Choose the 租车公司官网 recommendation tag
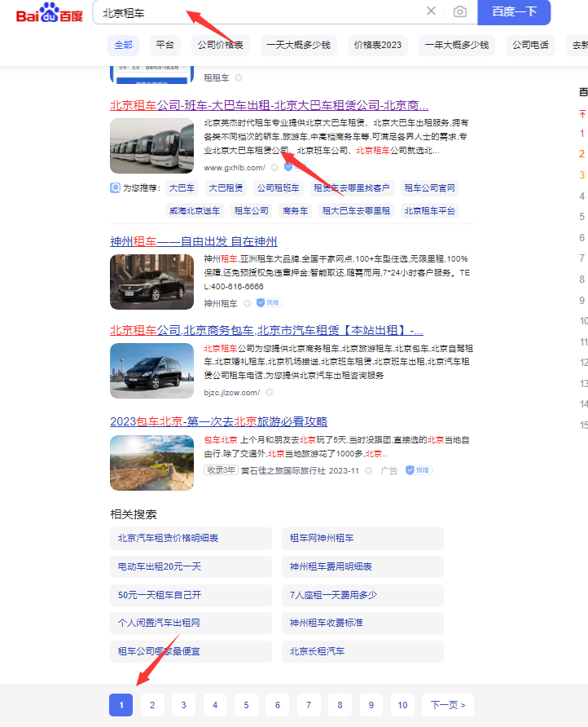This screenshot has width=588, height=727. pyautogui.click(x=429, y=187)
